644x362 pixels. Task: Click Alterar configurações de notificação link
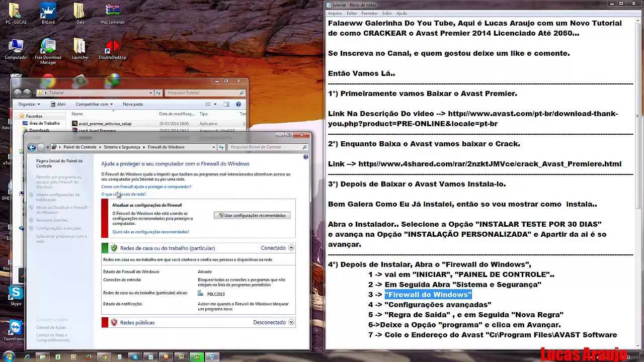point(58,197)
